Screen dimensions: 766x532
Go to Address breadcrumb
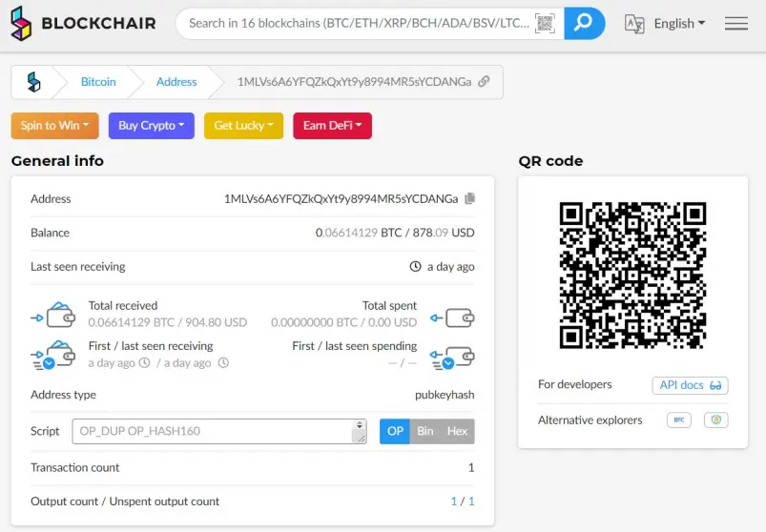click(x=176, y=82)
